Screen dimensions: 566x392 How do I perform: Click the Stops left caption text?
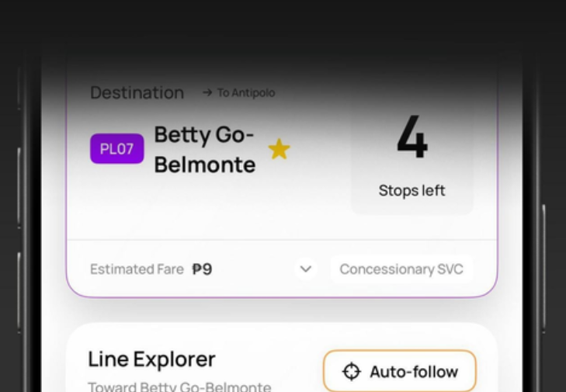411,190
